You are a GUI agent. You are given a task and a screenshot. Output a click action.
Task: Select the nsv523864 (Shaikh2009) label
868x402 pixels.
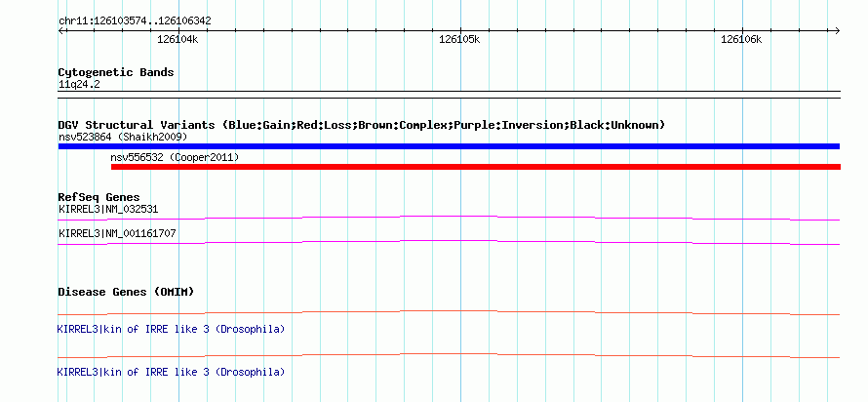tap(123, 137)
